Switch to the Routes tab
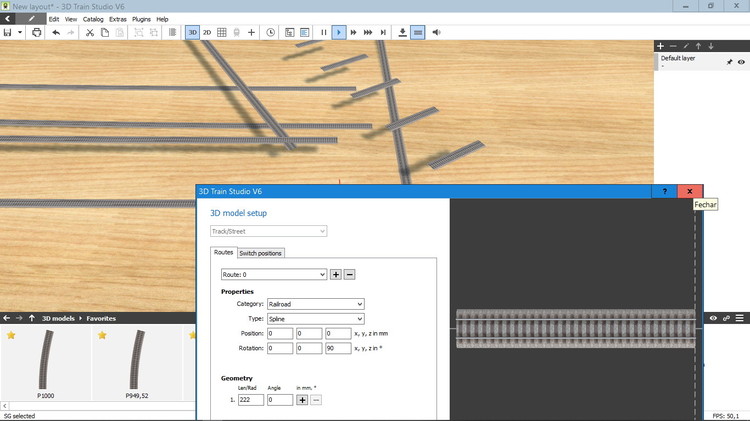750x421 pixels. [x=223, y=252]
